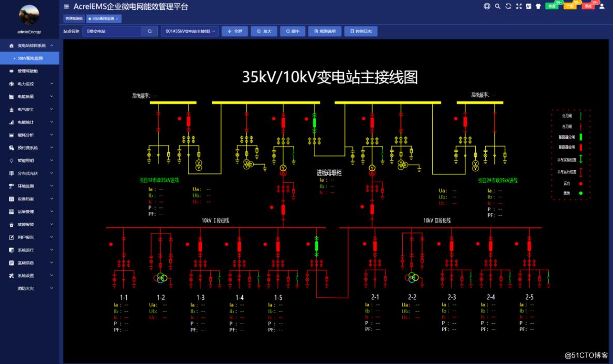The image size is (613, 364).
Task: Select the 35kV配电监测 tab
Action: 103,18
